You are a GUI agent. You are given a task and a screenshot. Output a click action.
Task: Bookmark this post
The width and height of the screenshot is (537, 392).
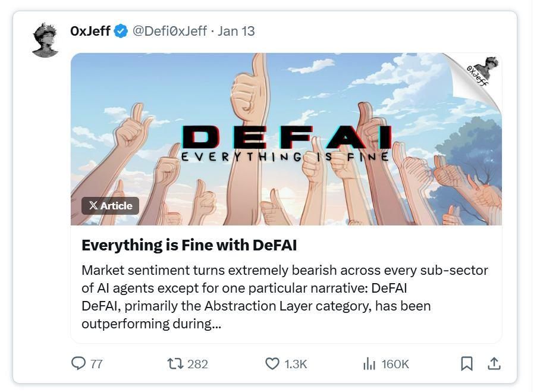[x=467, y=363]
